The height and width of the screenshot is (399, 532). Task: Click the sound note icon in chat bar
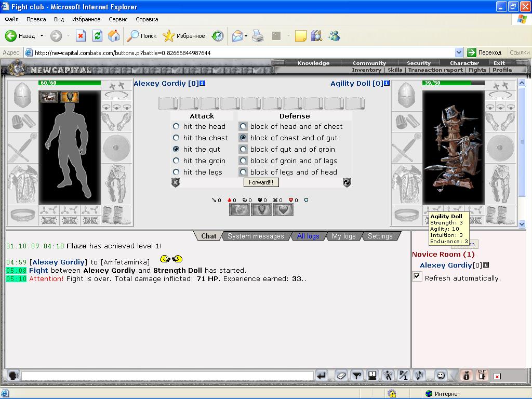point(419,376)
